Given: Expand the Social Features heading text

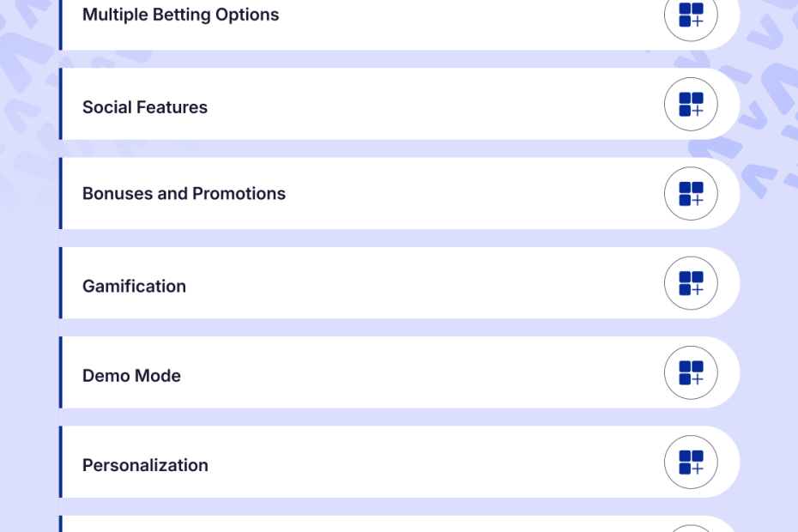Looking at the screenshot, I should [x=145, y=107].
